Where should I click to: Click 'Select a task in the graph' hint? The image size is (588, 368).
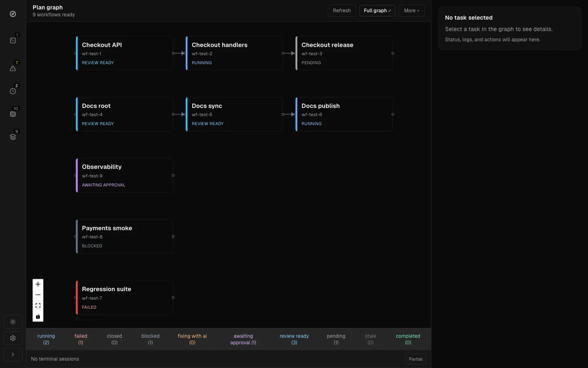click(499, 29)
